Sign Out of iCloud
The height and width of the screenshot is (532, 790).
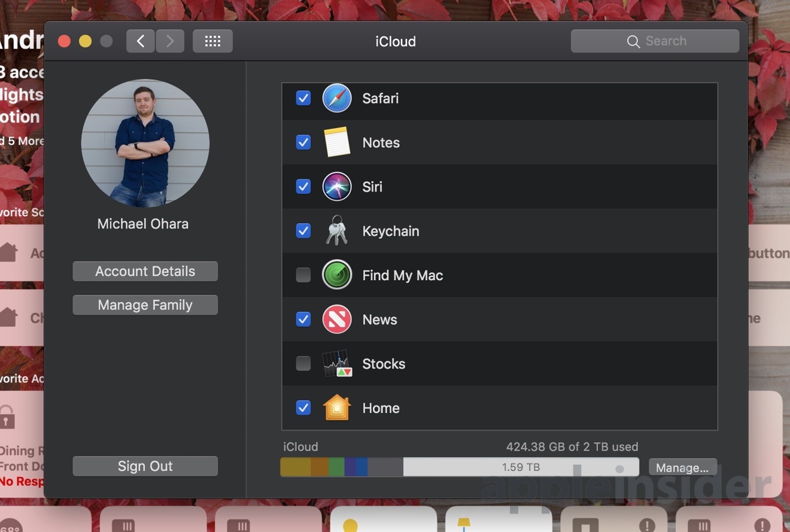pos(145,466)
